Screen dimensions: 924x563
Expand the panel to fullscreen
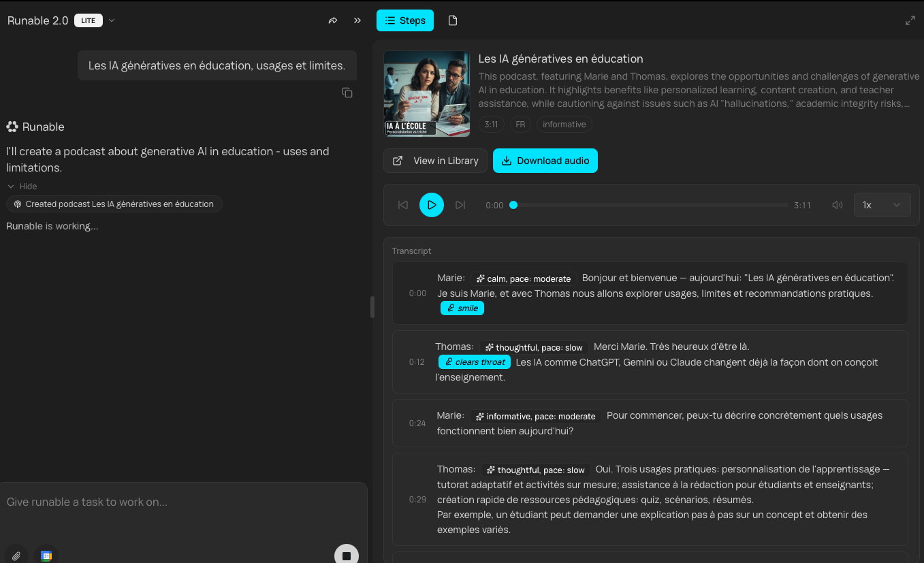click(910, 20)
